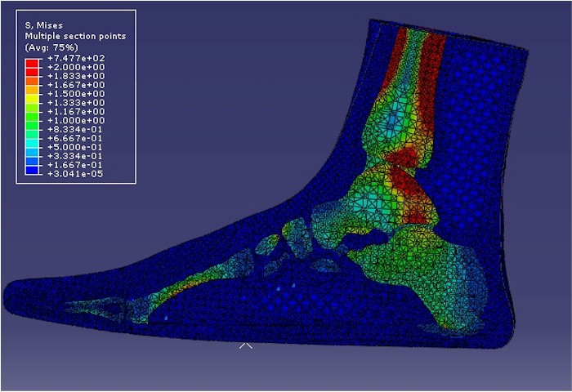Viewport: 572px width, 392px height.
Task: Click the toe tip of foot model
Action: (11, 292)
